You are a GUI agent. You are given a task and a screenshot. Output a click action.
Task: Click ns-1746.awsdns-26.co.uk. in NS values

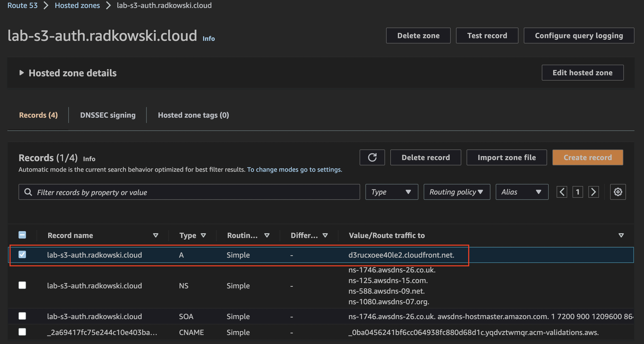(x=392, y=270)
